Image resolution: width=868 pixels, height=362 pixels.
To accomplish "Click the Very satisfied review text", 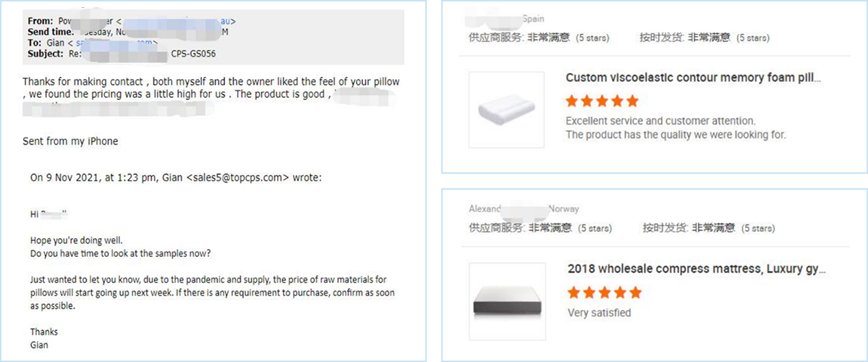I will pyautogui.click(x=599, y=313).
